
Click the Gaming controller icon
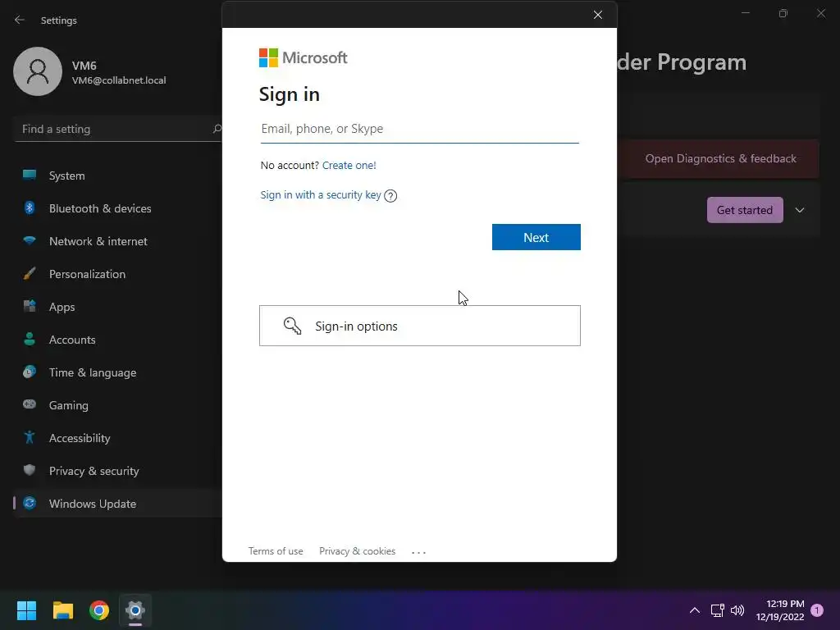tap(30, 404)
